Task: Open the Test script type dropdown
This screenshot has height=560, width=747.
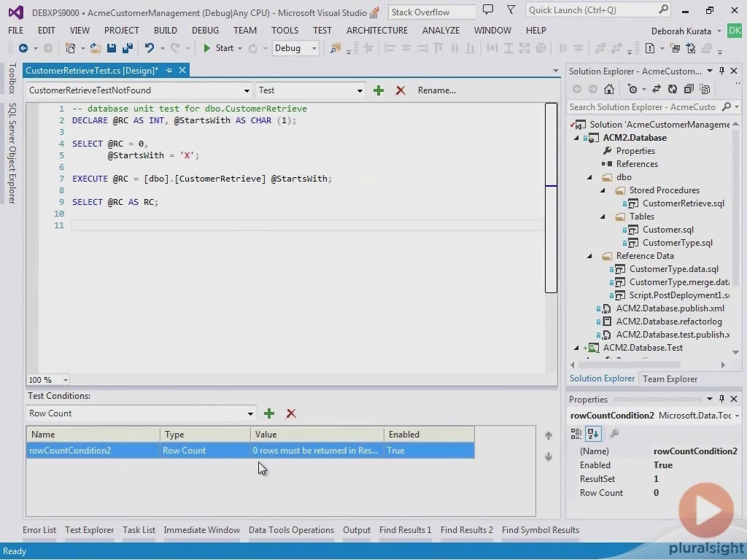Action: coord(360,90)
